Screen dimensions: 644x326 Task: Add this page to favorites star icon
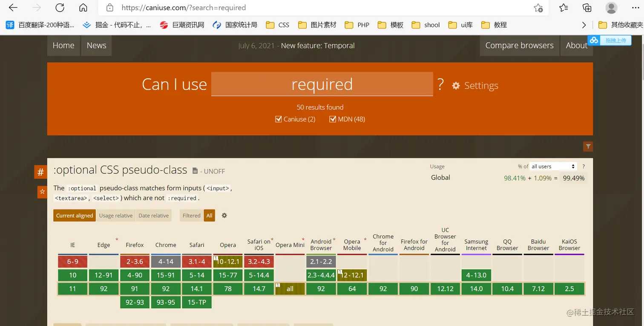click(x=538, y=8)
